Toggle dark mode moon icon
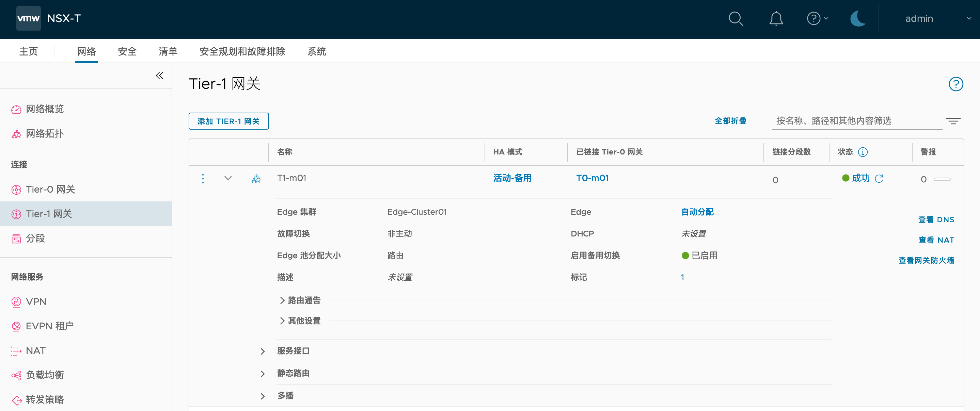The height and width of the screenshot is (411, 980). coord(858,19)
